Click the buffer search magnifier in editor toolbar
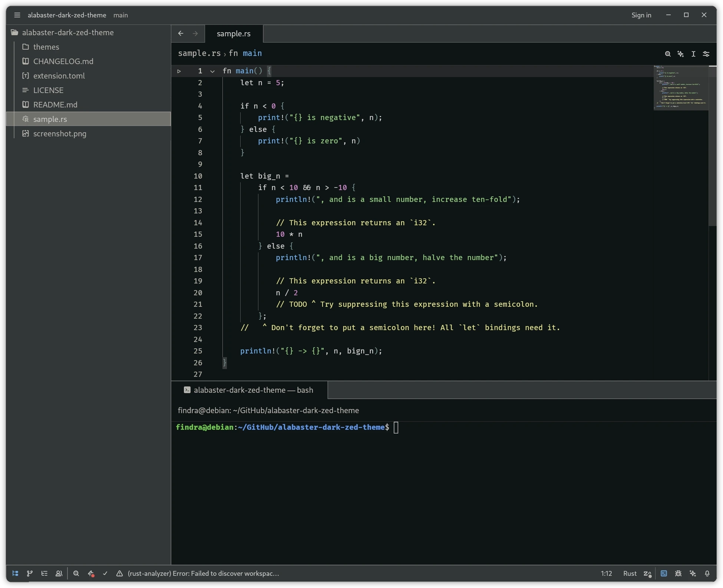 click(668, 54)
